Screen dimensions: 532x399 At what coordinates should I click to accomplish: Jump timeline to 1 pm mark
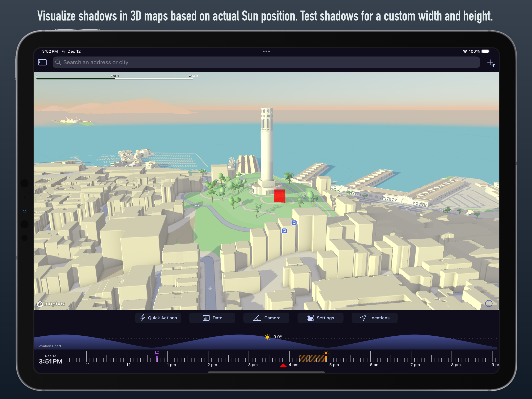point(171,365)
